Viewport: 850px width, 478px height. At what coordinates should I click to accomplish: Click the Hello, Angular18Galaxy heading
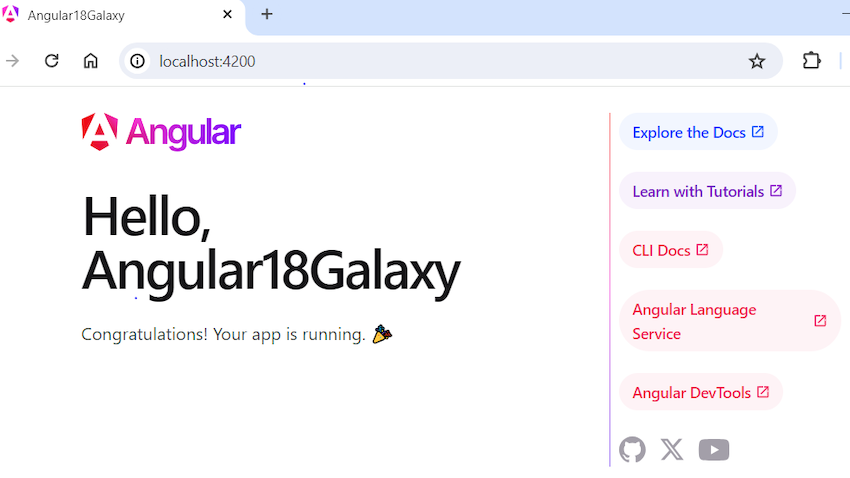coord(271,245)
